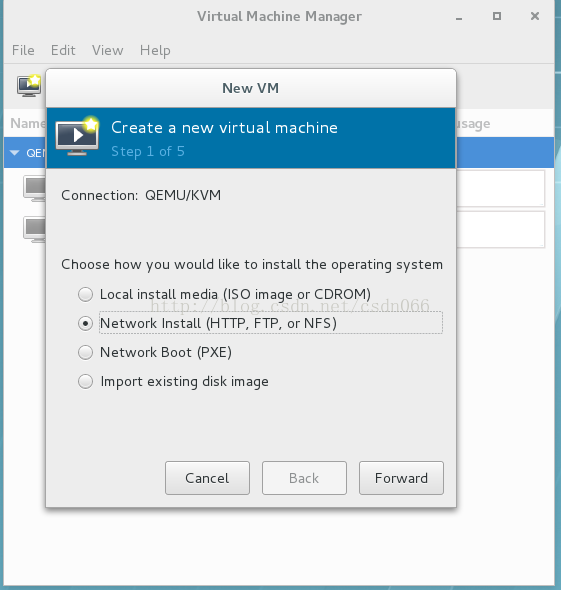Screen dimensions: 561x590
Task: Open the File menu
Action: (x=23, y=50)
